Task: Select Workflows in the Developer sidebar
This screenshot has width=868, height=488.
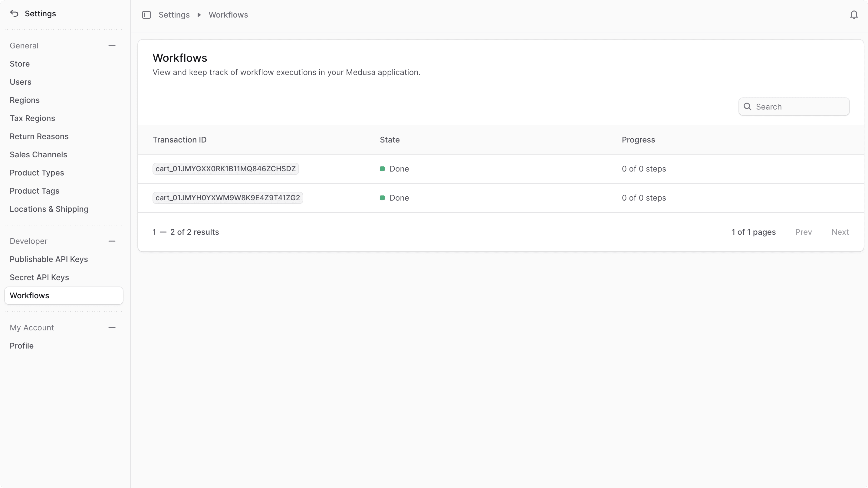Action: [x=29, y=295]
